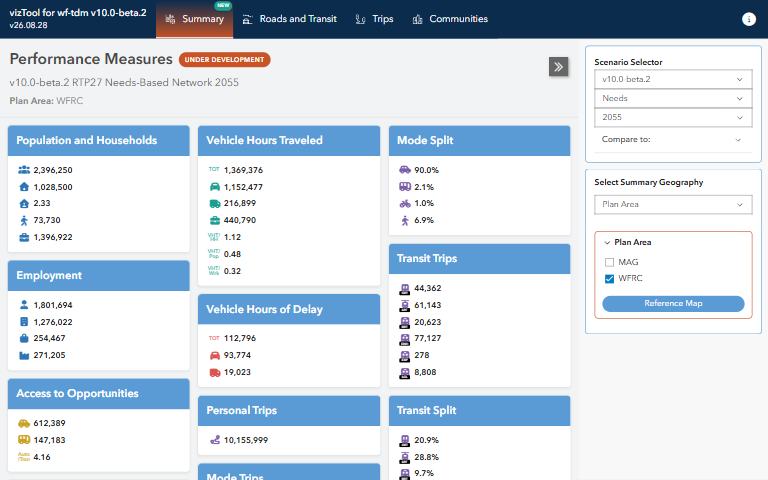Open the 2055 scenario year dropdown
The height and width of the screenshot is (480, 768).
(673, 118)
